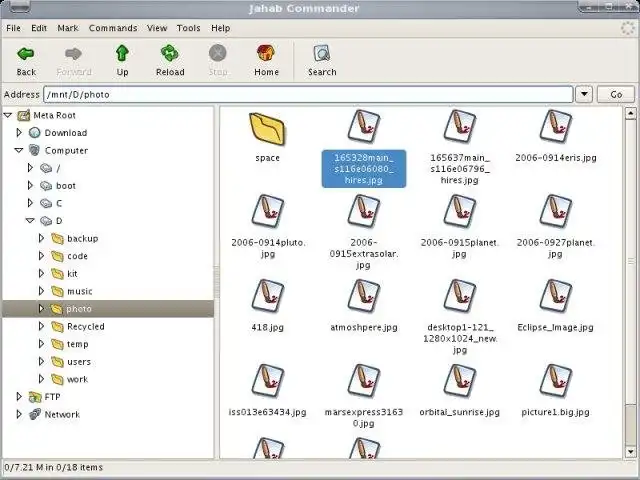The height and width of the screenshot is (480, 640).
Task: Select the code folder in tree
Action: pyautogui.click(x=77, y=256)
